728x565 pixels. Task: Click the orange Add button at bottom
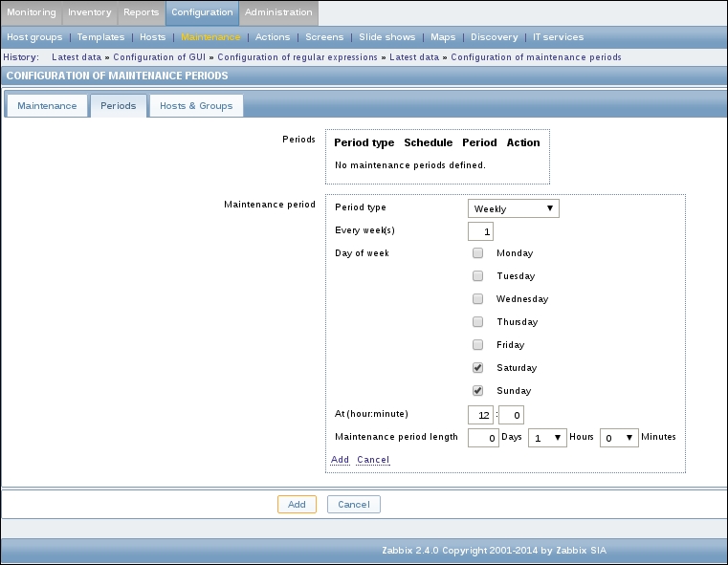tap(297, 504)
